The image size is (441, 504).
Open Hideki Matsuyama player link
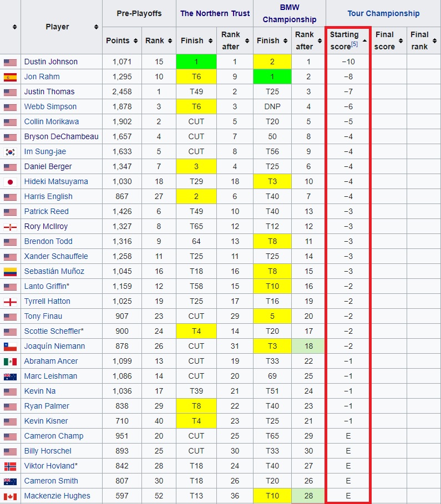click(x=56, y=182)
